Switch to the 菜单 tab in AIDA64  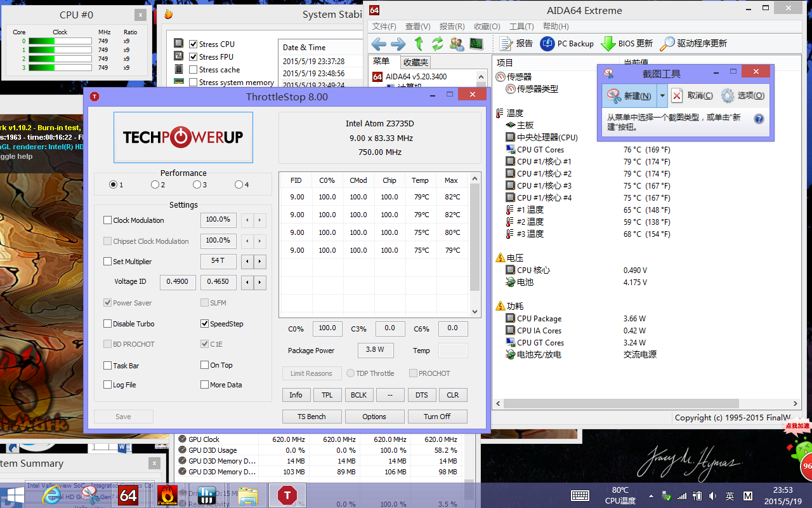(x=381, y=62)
